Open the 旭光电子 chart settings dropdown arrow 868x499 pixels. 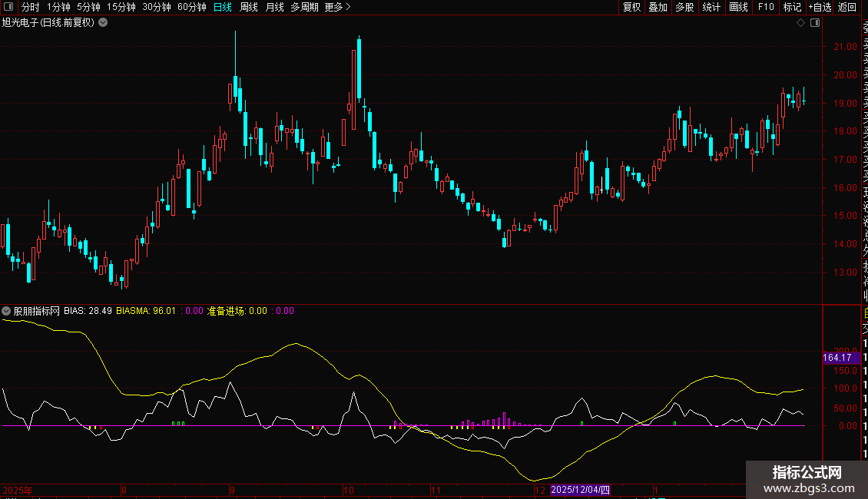[x=103, y=23]
